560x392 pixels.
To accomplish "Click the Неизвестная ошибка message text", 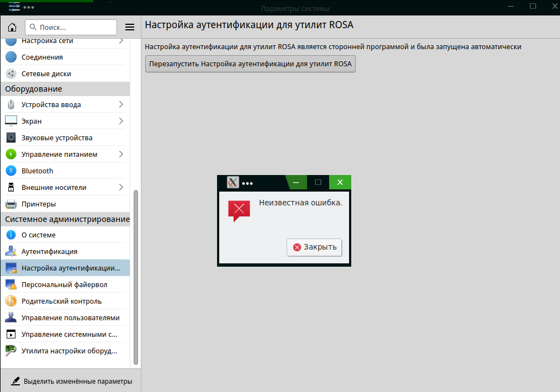I will pyautogui.click(x=300, y=203).
